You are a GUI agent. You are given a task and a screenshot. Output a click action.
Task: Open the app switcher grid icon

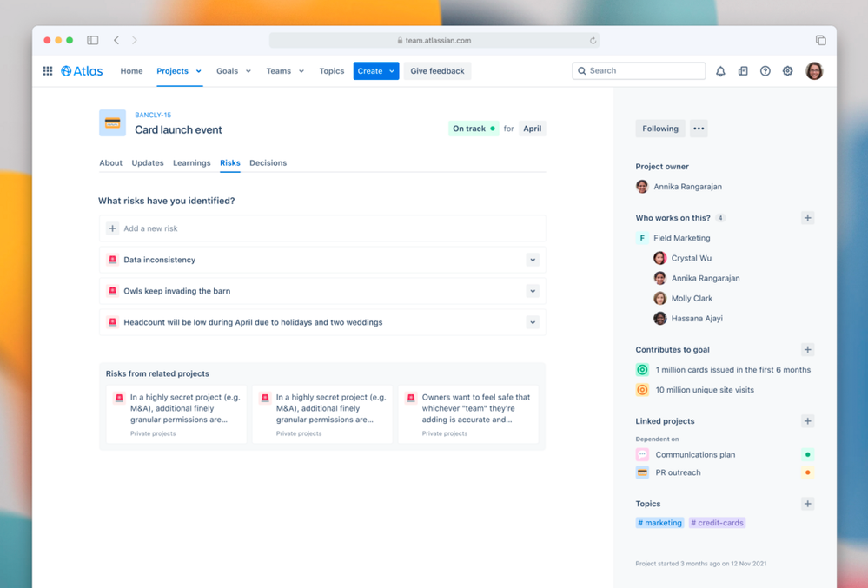click(x=48, y=71)
